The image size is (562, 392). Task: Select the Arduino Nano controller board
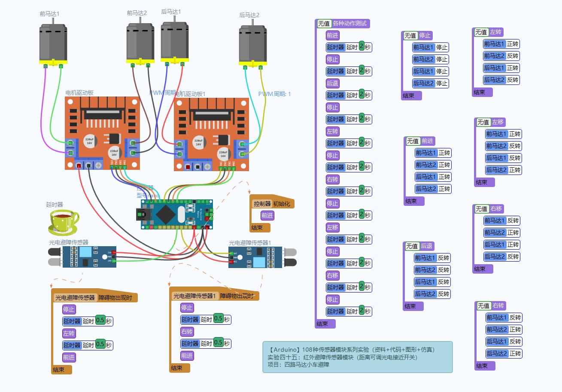[x=176, y=214]
